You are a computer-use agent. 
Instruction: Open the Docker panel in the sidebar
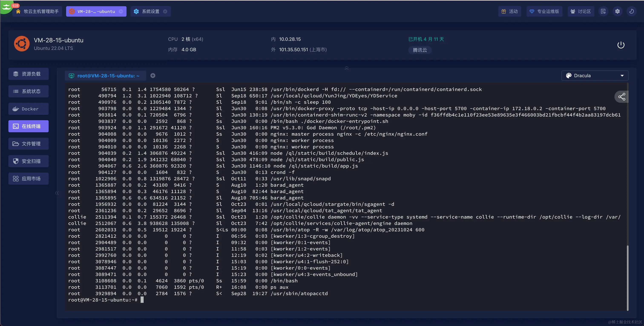click(x=29, y=109)
